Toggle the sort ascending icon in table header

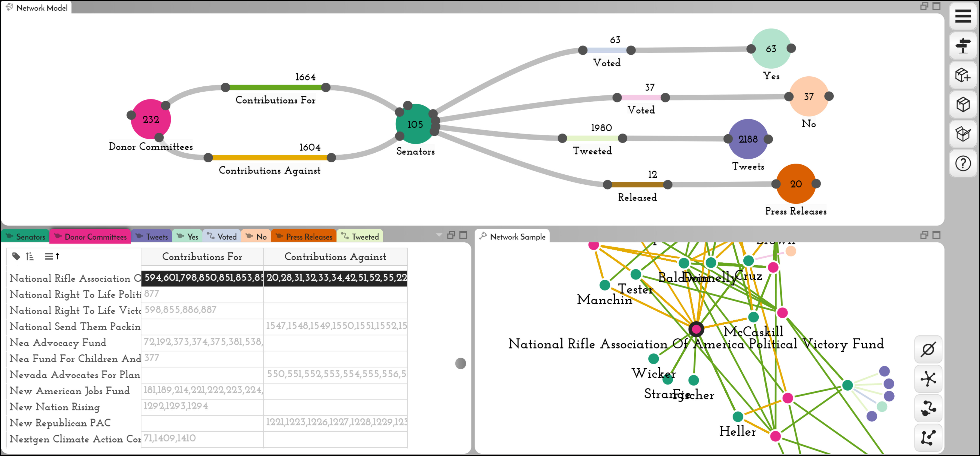30,256
